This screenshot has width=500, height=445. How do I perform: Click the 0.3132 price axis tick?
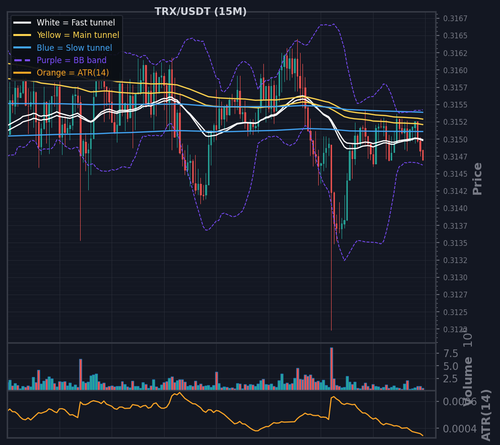coord(455,260)
